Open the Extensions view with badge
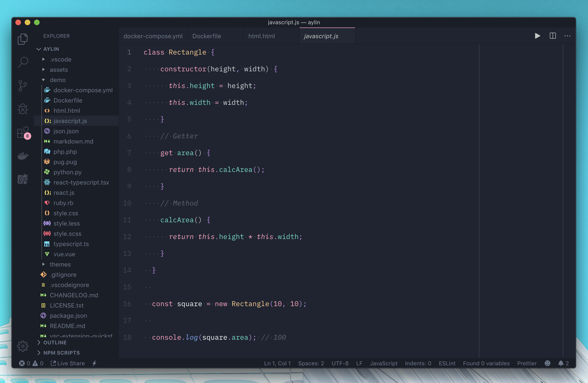 point(23,133)
